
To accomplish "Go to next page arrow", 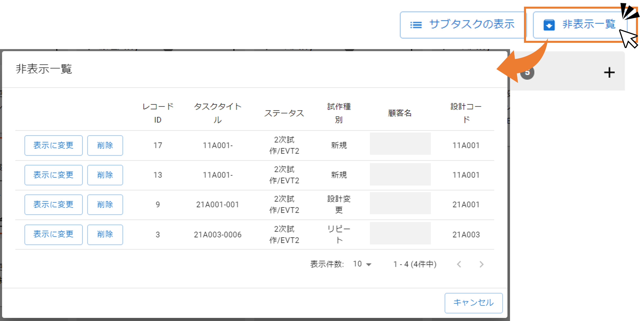I will (482, 264).
